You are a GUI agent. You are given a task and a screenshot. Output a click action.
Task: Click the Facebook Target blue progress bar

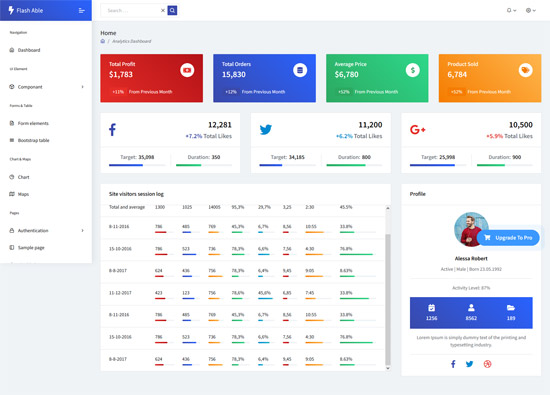click(126, 165)
